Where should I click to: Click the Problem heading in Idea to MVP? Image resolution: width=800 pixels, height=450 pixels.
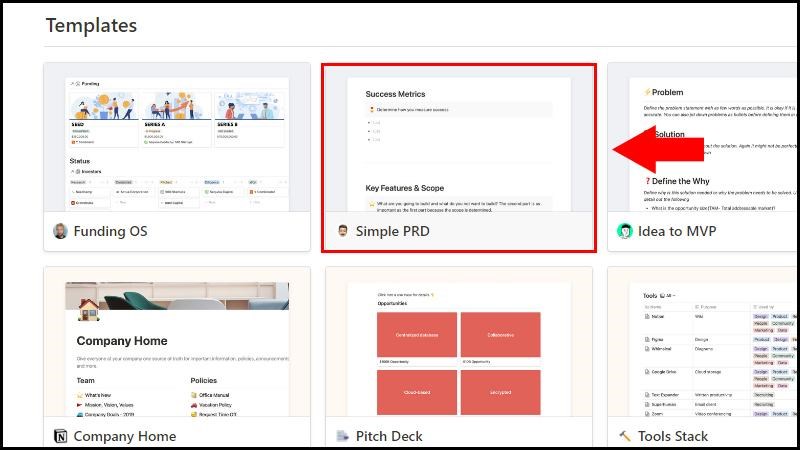click(x=667, y=92)
